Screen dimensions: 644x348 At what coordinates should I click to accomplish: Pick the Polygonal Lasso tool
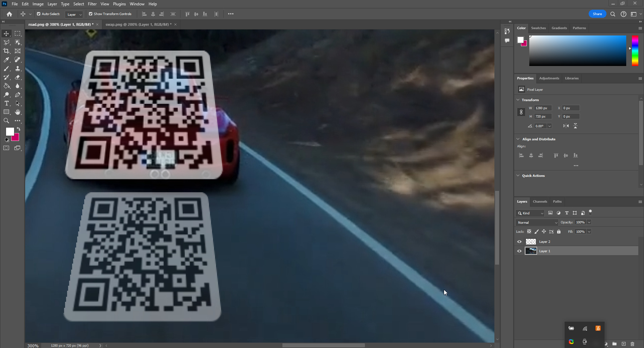click(6, 42)
